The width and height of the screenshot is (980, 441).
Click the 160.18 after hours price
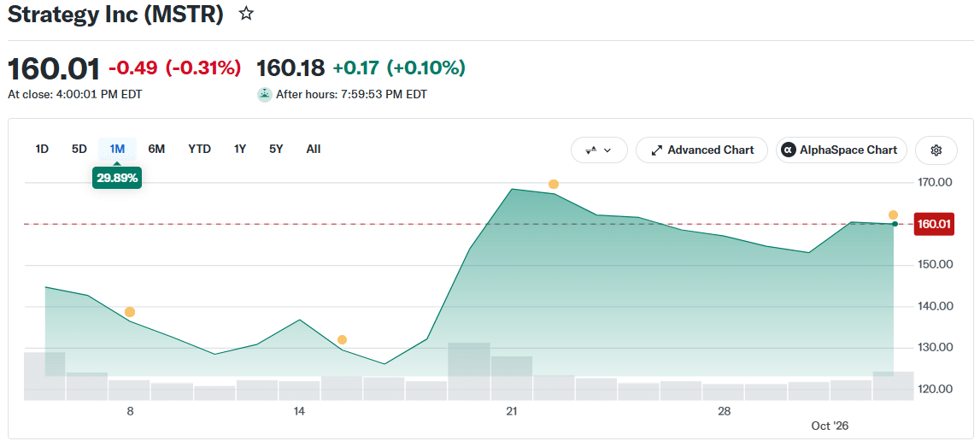(x=290, y=68)
